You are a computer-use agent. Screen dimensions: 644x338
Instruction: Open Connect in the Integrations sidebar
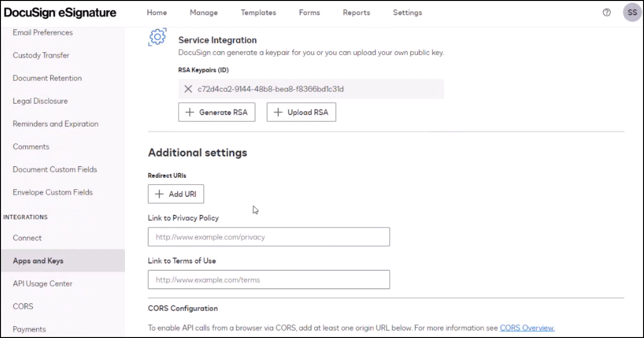[27, 238]
